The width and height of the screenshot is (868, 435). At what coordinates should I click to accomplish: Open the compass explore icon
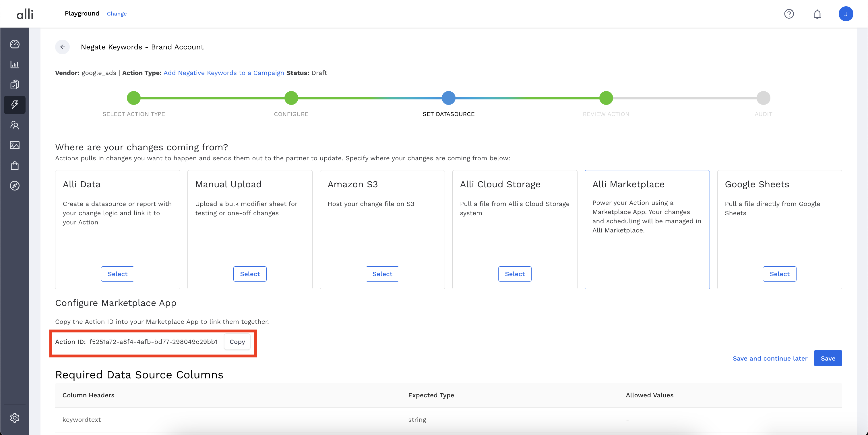point(14,186)
